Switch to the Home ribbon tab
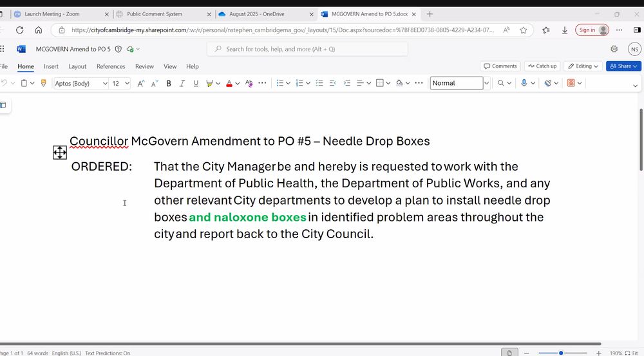Screen dimensions: 644x356 click(x=26, y=66)
